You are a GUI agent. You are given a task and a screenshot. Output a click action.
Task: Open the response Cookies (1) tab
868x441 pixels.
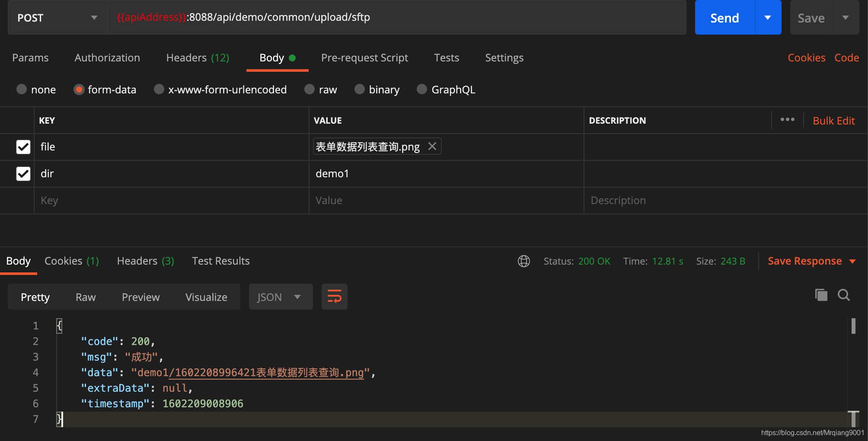click(x=72, y=261)
